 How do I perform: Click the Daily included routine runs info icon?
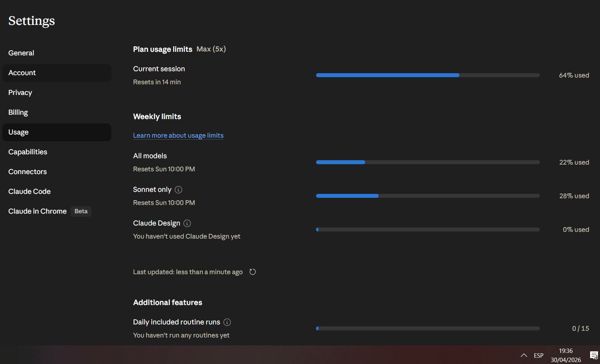pyautogui.click(x=227, y=322)
